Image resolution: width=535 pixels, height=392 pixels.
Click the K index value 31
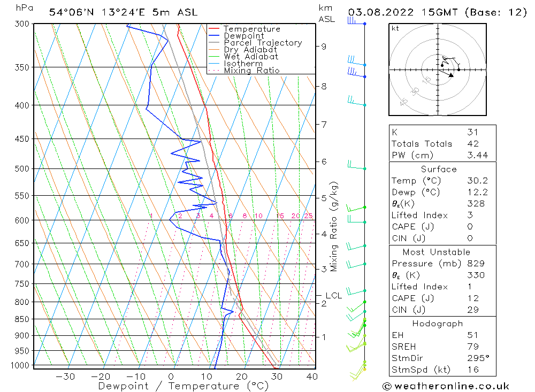tap(472, 132)
